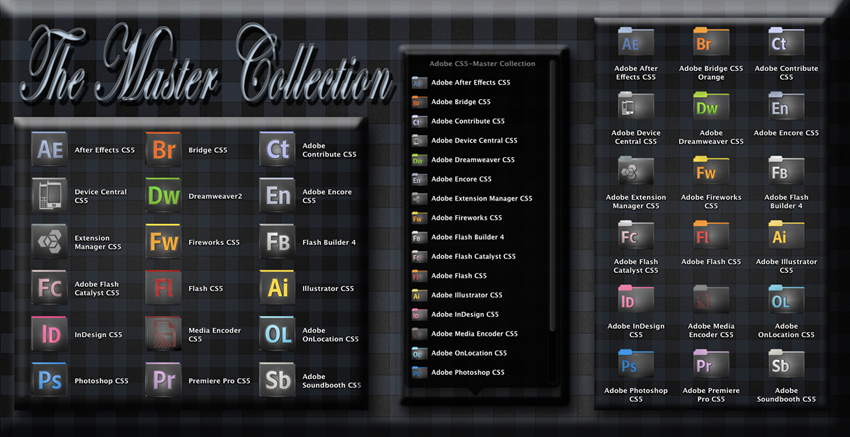Open the Adobe InDesign CS5 folder icon

[636, 300]
